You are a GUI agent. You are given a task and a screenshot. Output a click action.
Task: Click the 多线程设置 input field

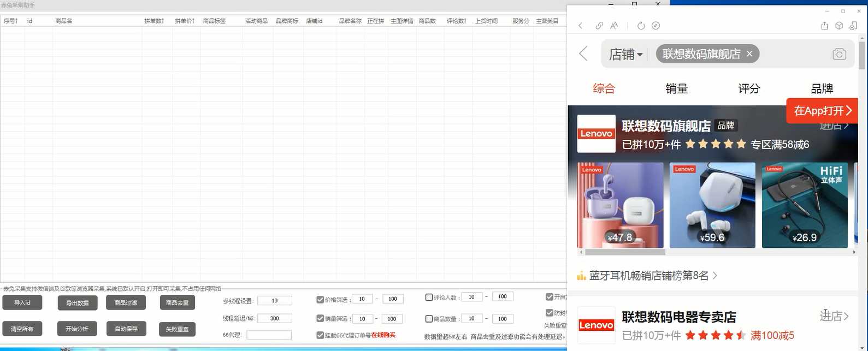coord(275,301)
